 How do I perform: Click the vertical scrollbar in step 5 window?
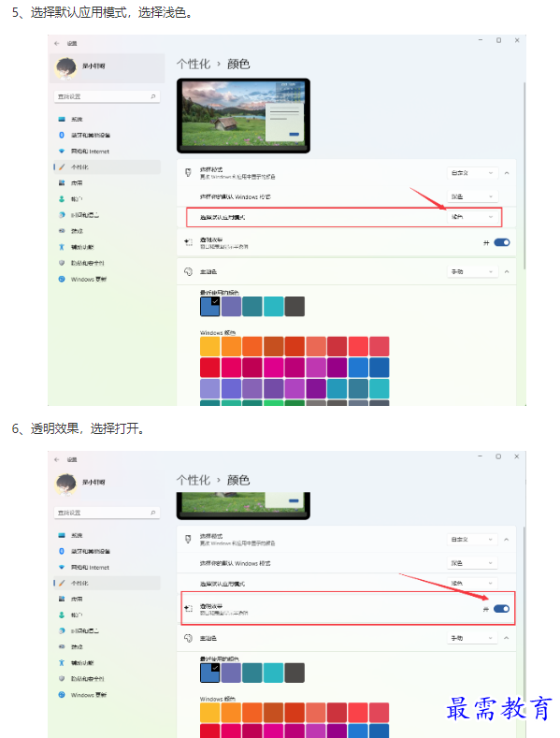coord(524,175)
